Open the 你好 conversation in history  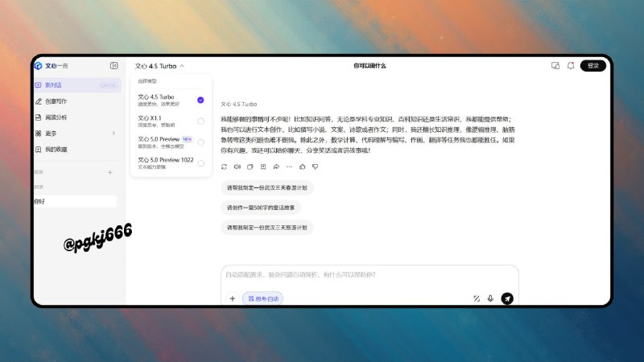coord(75,202)
